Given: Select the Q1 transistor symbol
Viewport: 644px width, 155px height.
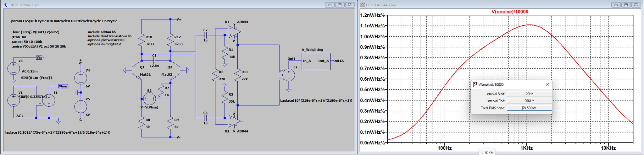Looking at the screenshot, I should tap(136, 71).
